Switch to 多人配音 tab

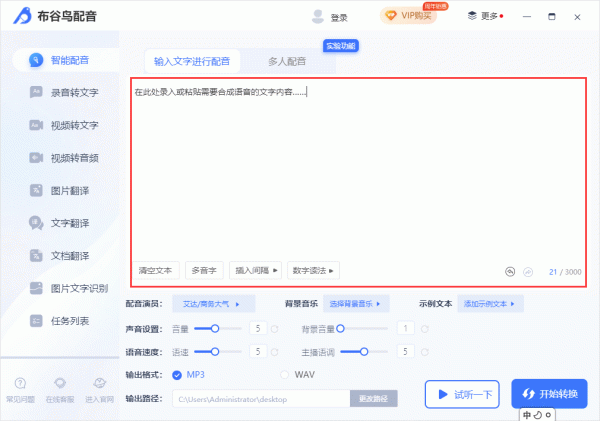point(287,61)
